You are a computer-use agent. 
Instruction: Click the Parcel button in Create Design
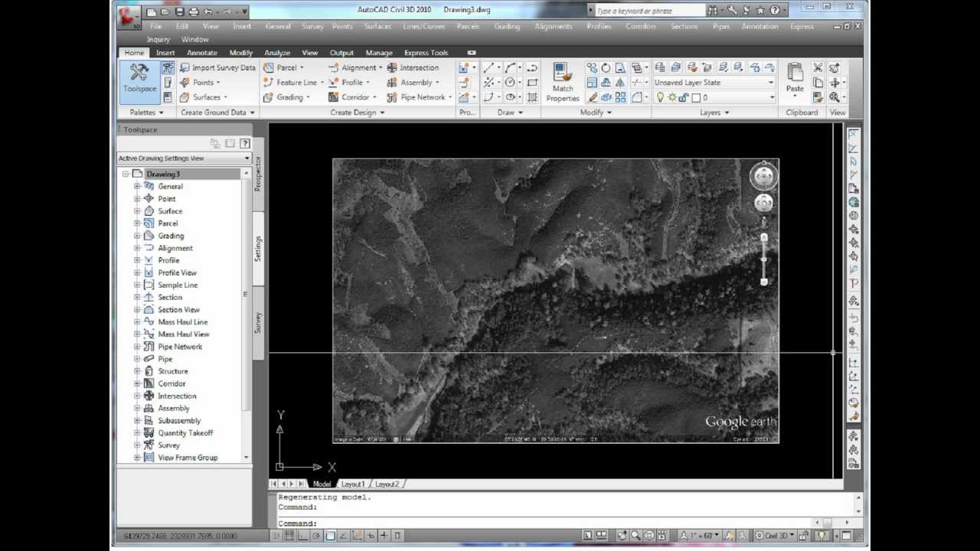pyautogui.click(x=282, y=67)
